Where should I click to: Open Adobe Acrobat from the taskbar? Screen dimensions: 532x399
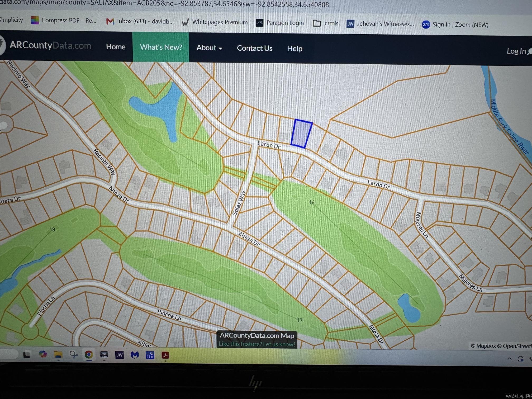click(165, 355)
